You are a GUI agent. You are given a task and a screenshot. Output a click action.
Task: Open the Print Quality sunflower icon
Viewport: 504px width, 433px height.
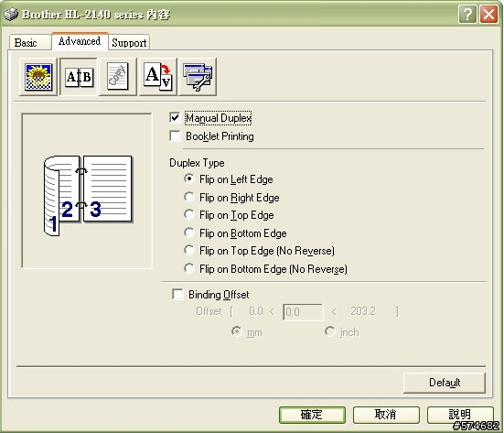38,77
